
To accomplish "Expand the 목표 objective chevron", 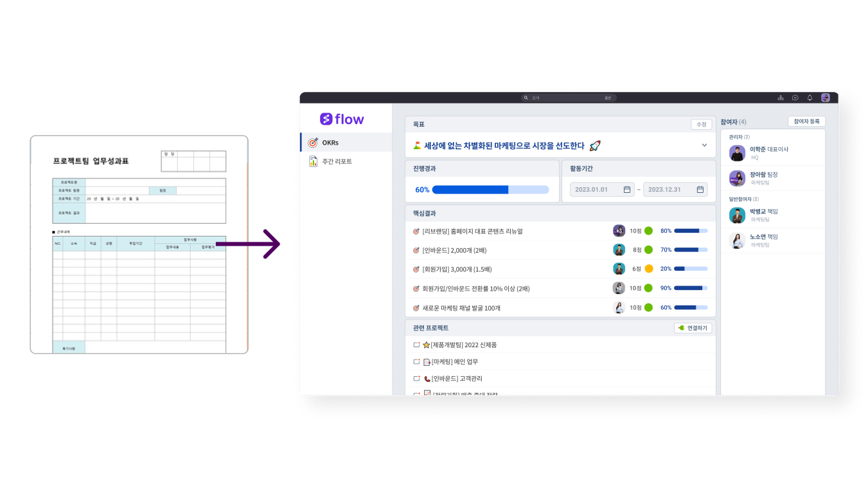I will pyautogui.click(x=704, y=145).
